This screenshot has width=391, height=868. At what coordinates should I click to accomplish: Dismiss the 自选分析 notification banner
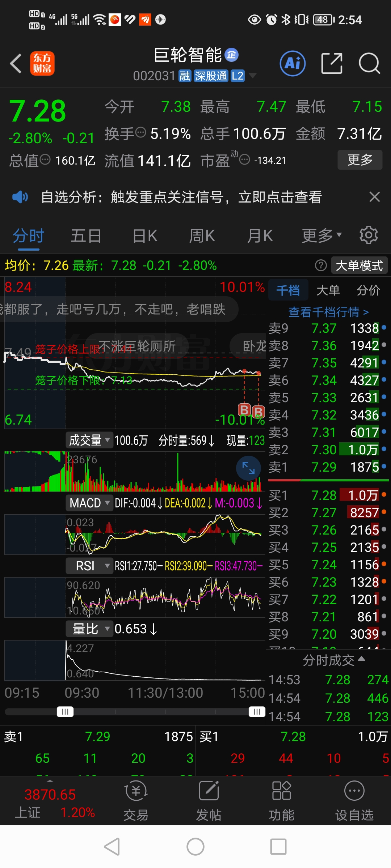[374, 197]
